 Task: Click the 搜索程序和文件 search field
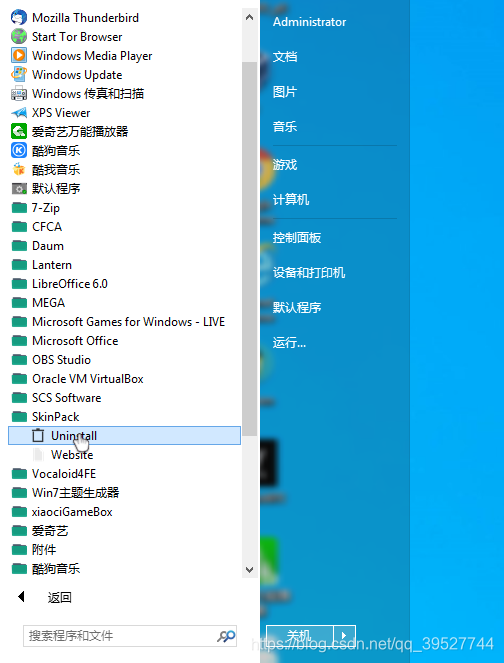(x=130, y=636)
